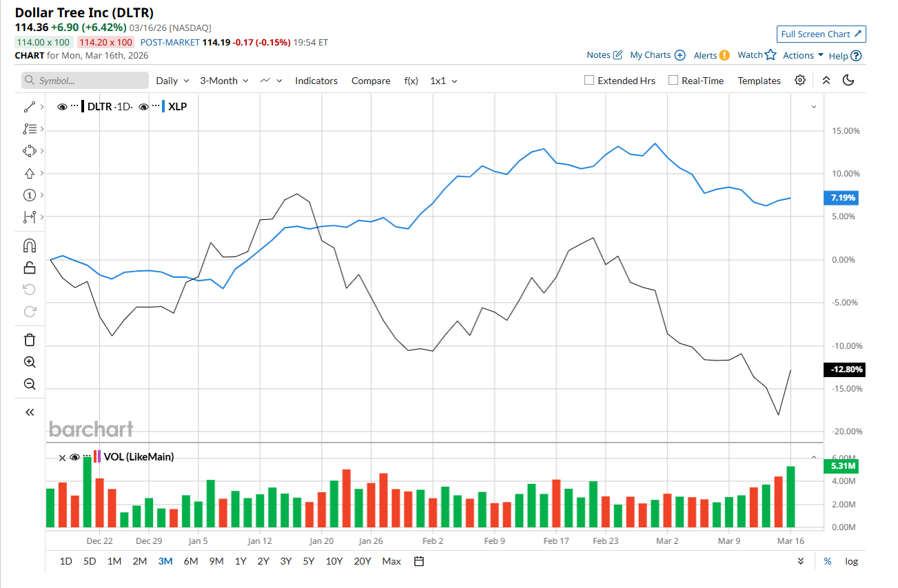
Task: Click the DLTR black color swatch
Action: 83,107
